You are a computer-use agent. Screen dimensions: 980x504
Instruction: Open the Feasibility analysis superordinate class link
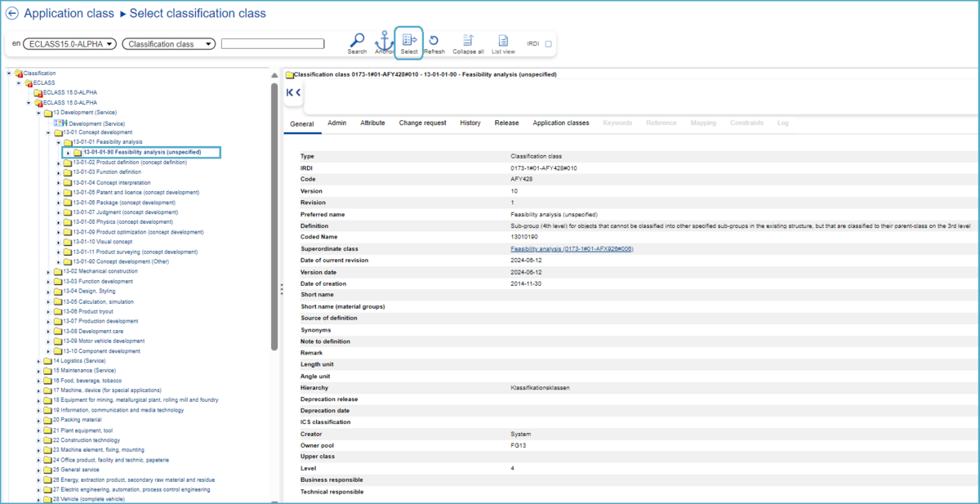pos(572,249)
